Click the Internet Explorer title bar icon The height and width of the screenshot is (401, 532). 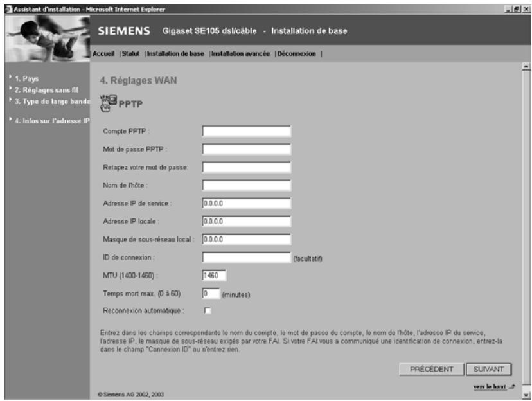point(9,9)
